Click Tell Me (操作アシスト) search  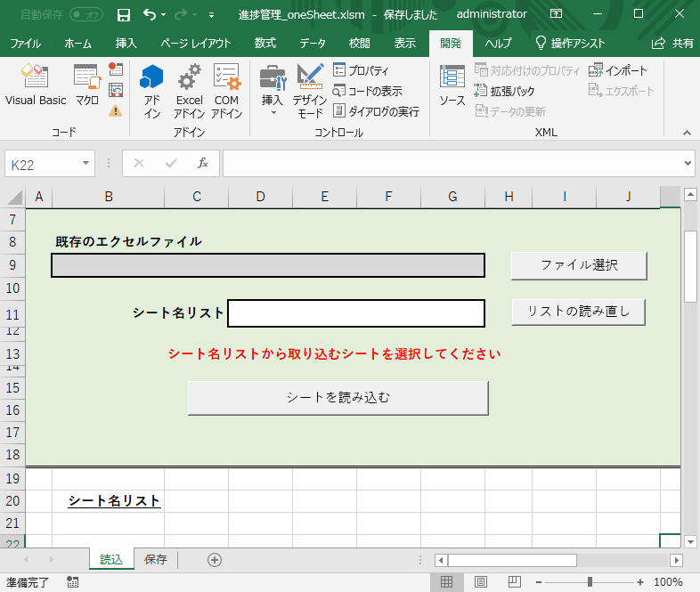(570, 44)
